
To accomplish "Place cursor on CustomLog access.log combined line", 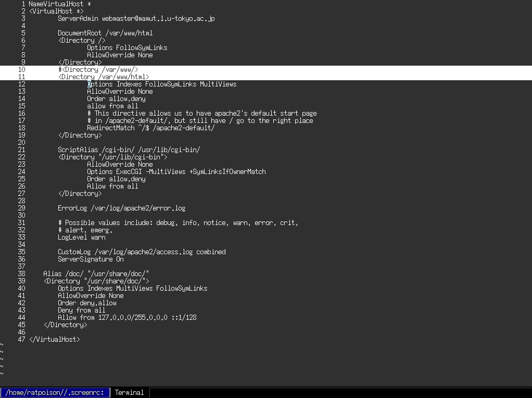I will tap(142, 252).
